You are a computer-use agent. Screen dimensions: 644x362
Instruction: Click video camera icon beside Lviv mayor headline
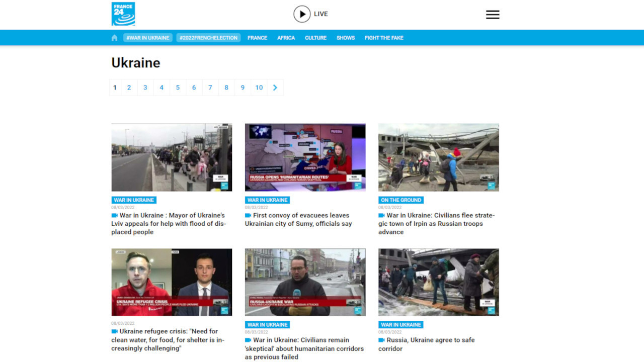(x=114, y=215)
